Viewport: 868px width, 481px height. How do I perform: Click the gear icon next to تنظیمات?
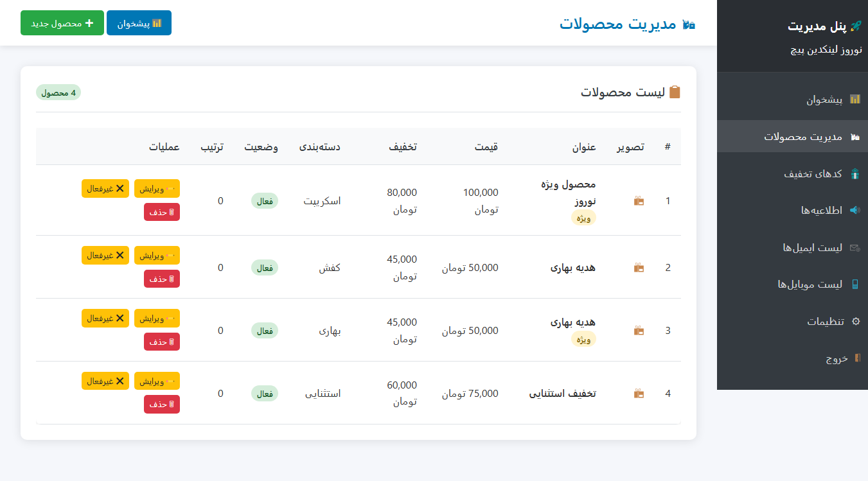click(x=856, y=322)
